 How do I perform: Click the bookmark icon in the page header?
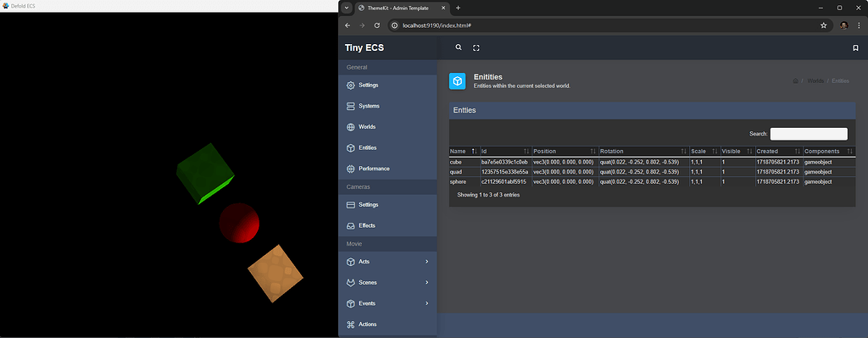click(855, 48)
